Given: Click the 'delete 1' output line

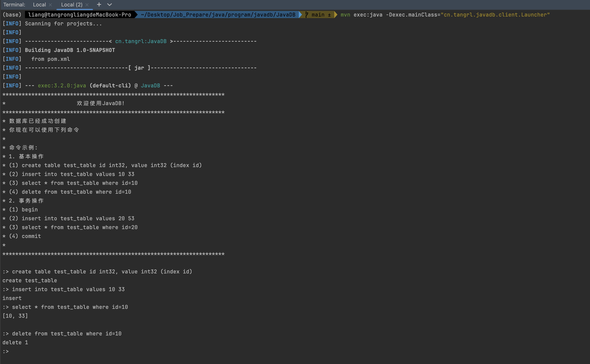Looking at the screenshot, I should coord(15,343).
